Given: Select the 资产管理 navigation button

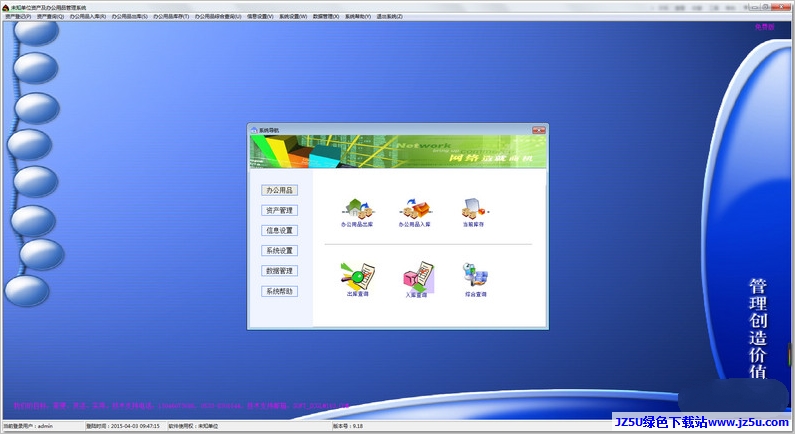Looking at the screenshot, I should [x=279, y=210].
